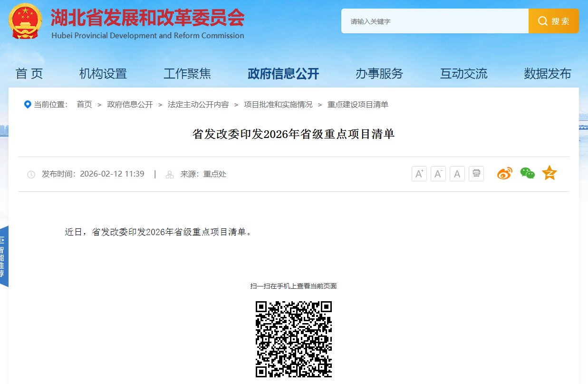The width and height of the screenshot is (588, 384).
Task: Open the 工作聚焦 navigation menu
Action: [187, 74]
